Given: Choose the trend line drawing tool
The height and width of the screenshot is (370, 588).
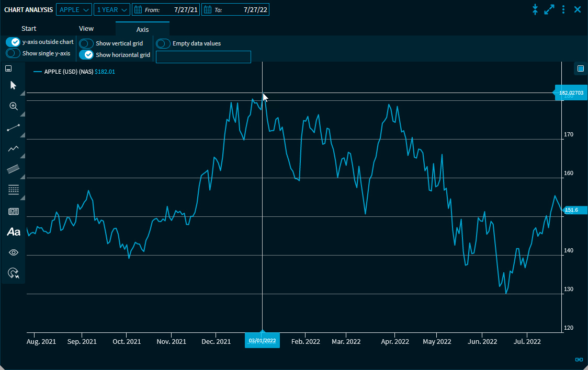Looking at the screenshot, I should pos(14,128).
